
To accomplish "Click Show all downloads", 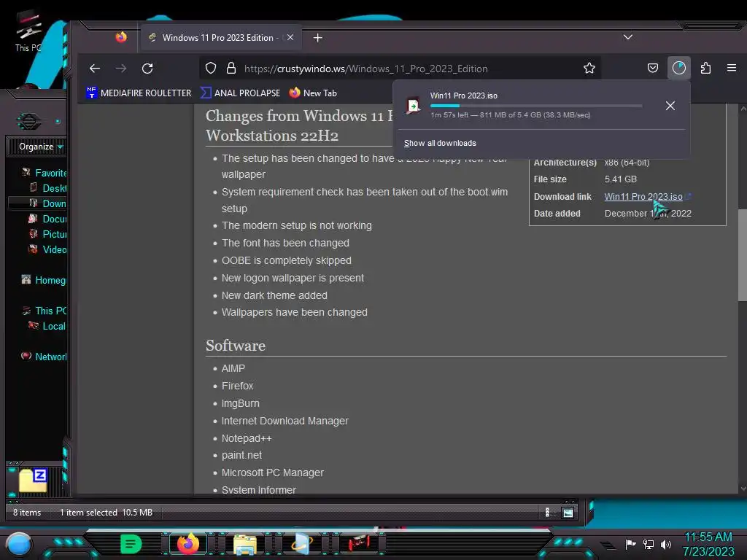I will pyautogui.click(x=440, y=144).
